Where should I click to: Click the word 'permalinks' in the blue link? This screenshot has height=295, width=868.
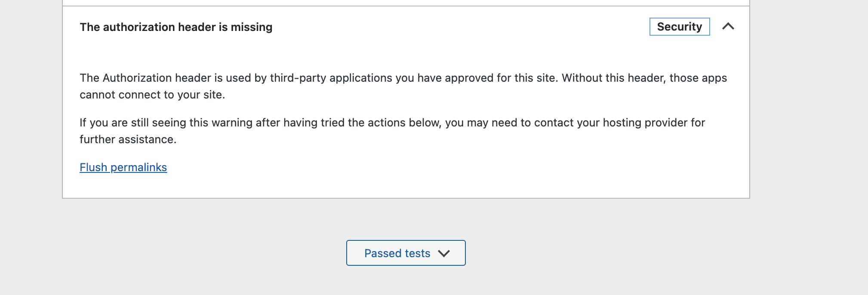pyautogui.click(x=139, y=167)
